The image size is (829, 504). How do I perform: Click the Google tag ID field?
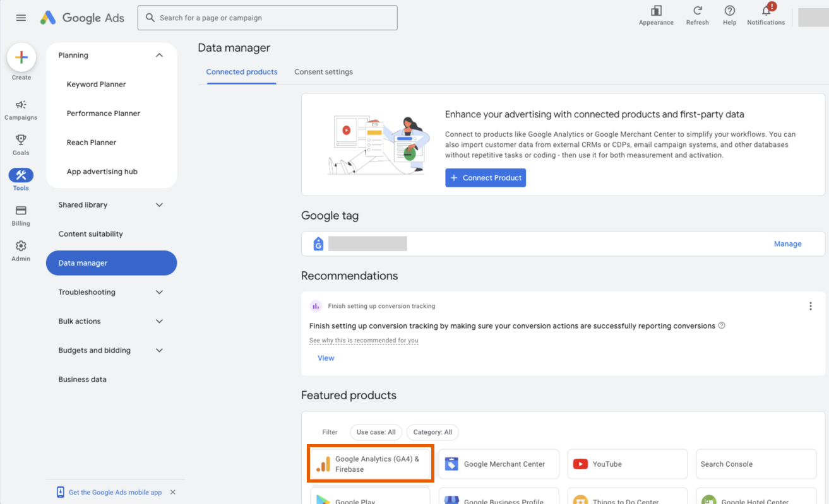tap(367, 243)
